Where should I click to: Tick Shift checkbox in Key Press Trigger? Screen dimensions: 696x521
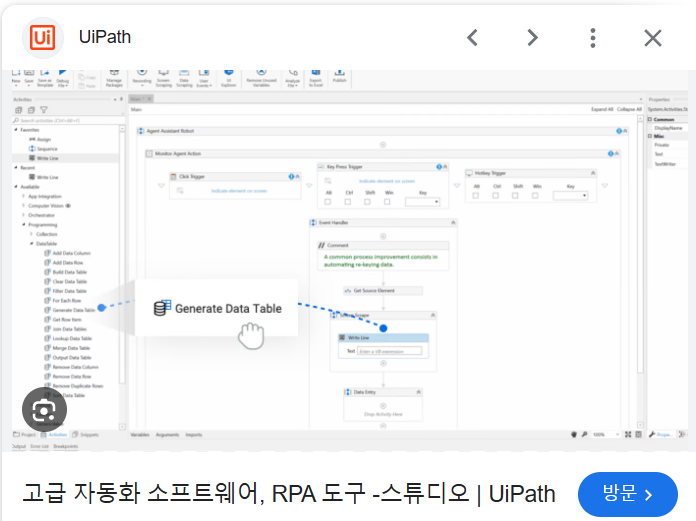[x=367, y=202]
